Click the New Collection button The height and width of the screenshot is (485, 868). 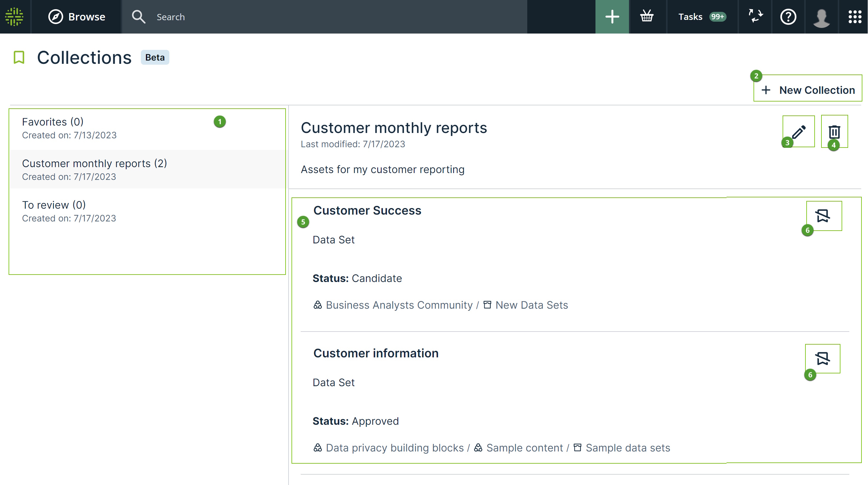[x=808, y=90]
